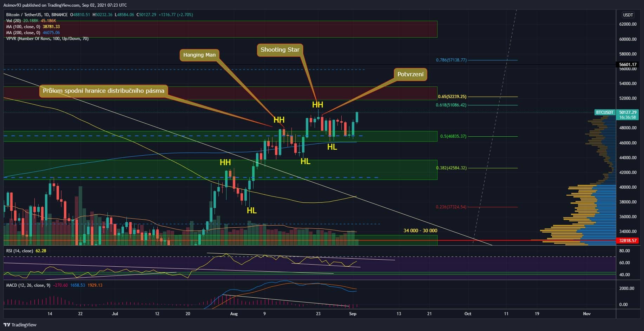Screen dimensions: 644x331
Task: Click the Nov label on time axis
Action: (587, 314)
